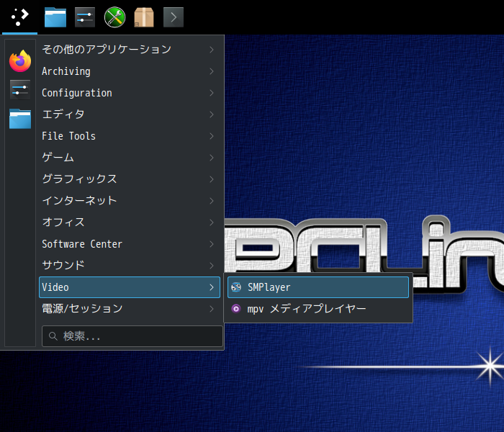
Task: Open the ゲーム category
Action: [x=130, y=158]
